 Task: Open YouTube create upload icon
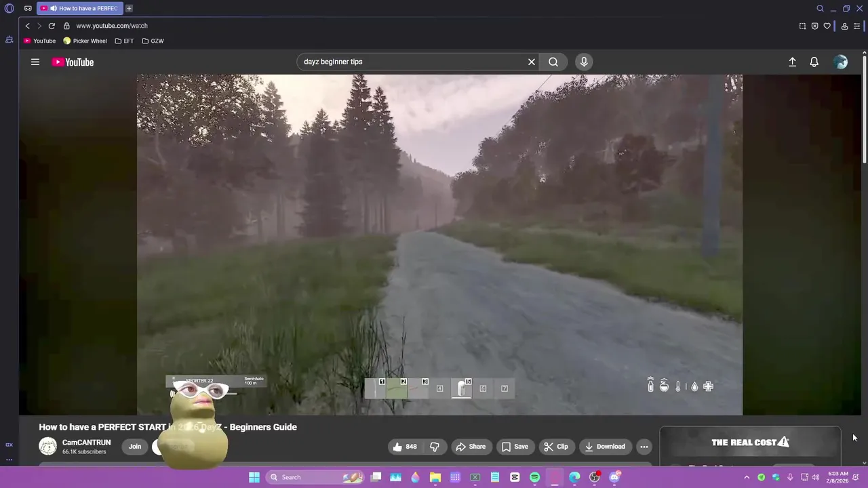tap(792, 62)
